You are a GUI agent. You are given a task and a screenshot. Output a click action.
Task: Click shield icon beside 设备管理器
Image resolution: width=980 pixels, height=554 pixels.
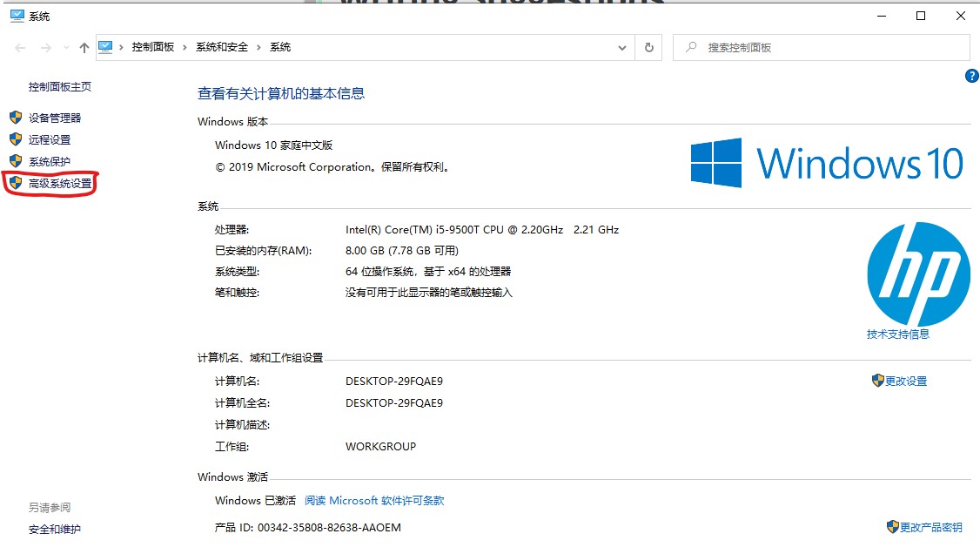coord(16,117)
